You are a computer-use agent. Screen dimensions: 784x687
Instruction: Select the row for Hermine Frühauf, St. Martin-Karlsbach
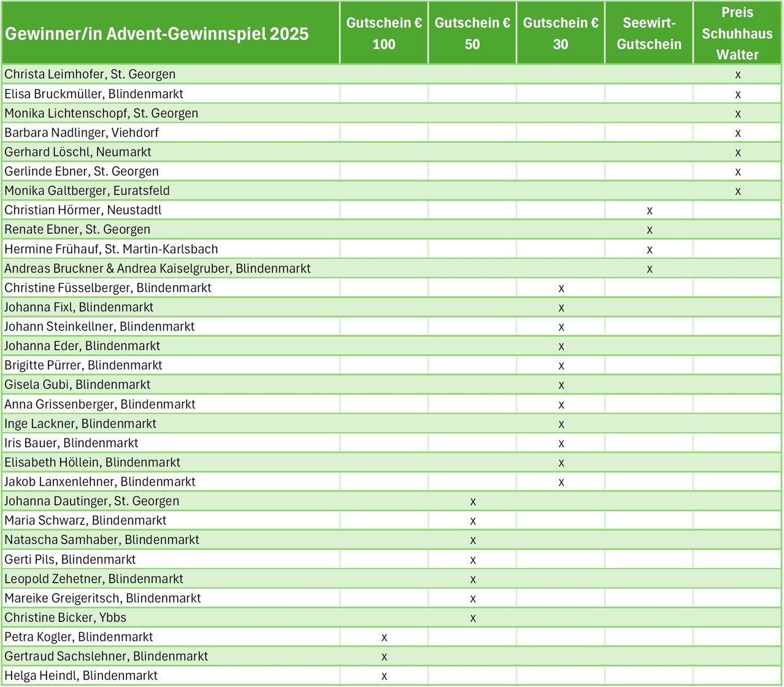tap(111, 248)
